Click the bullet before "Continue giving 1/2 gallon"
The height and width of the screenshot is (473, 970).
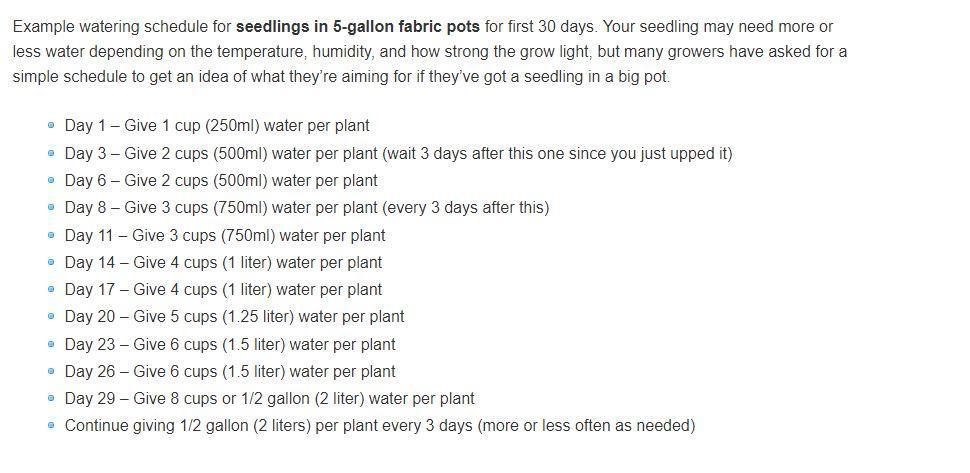click(x=51, y=426)
